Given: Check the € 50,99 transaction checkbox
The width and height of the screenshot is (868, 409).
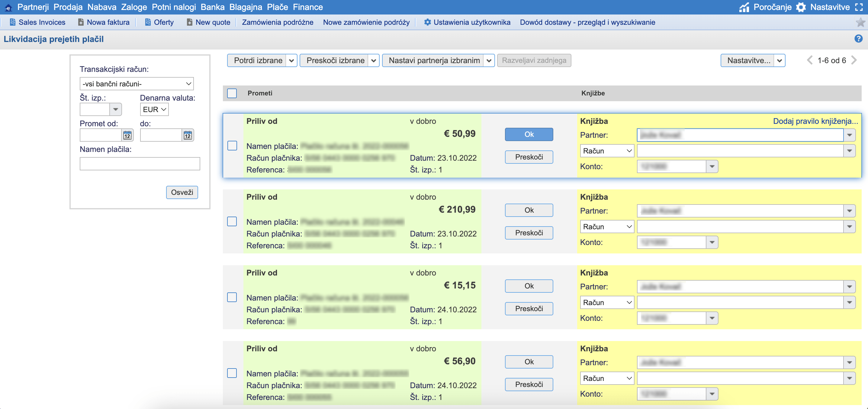Looking at the screenshot, I should (232, 146).
